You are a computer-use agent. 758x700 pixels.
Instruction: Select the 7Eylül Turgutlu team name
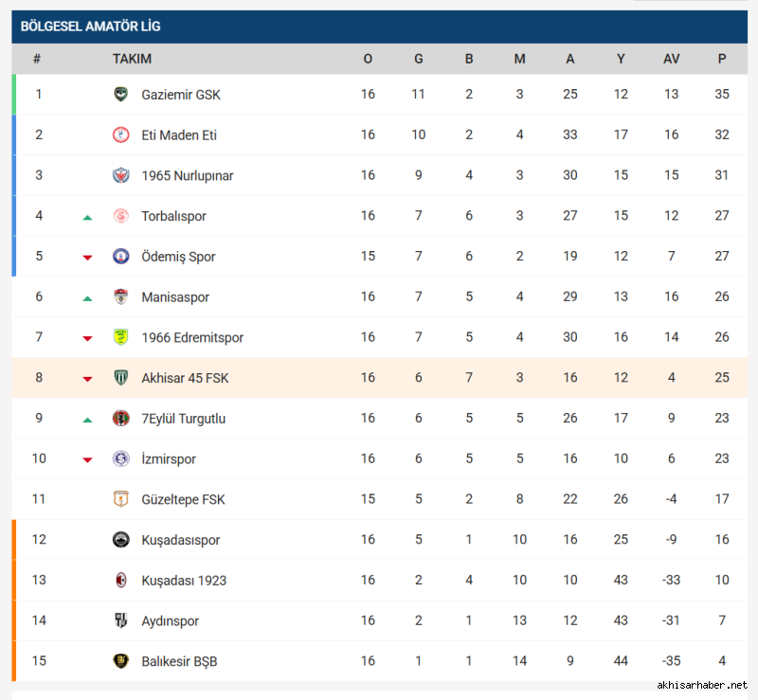[x=183, y=419]
